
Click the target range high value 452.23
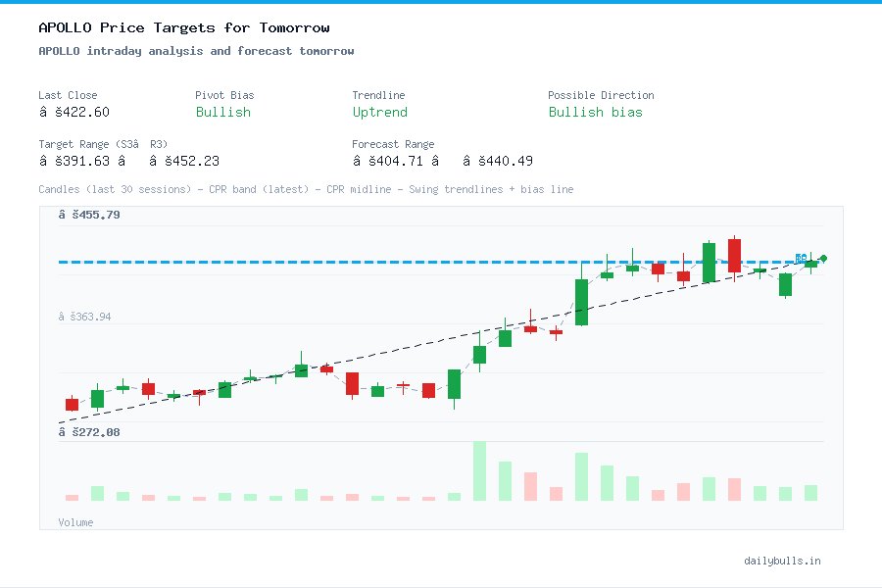[184, 161]
